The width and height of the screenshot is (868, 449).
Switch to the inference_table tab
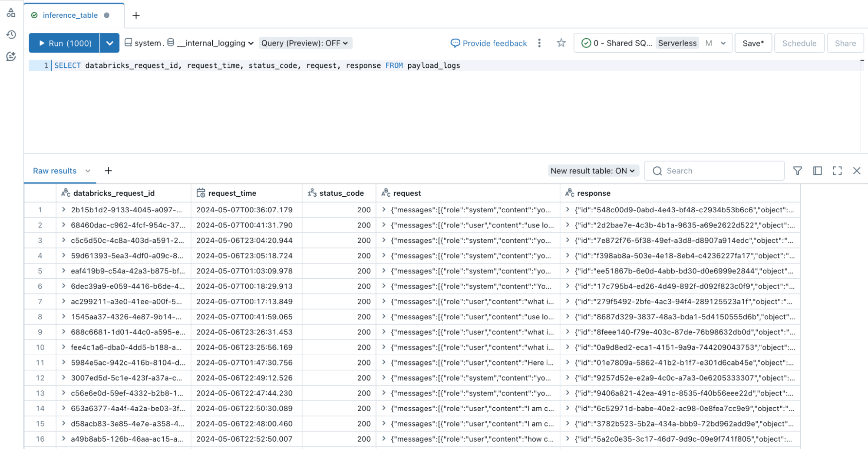pos(70,15)
